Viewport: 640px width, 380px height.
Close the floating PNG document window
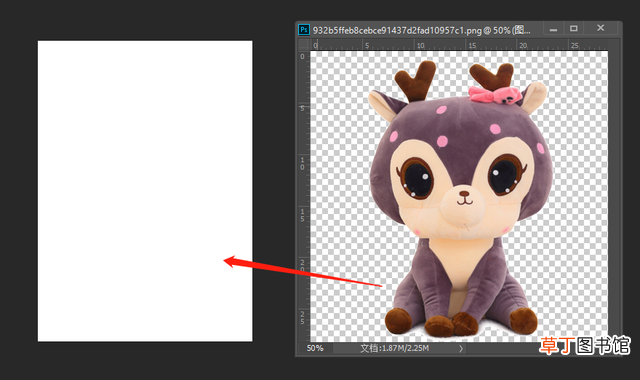[x=600, y=28]
